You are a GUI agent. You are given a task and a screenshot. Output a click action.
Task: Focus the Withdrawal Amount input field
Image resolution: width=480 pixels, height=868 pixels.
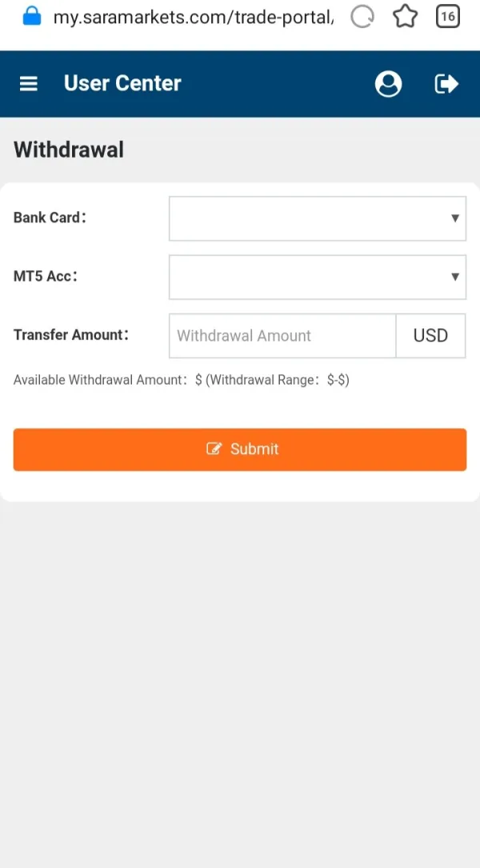pyautogui.click(x=282, y=336)
